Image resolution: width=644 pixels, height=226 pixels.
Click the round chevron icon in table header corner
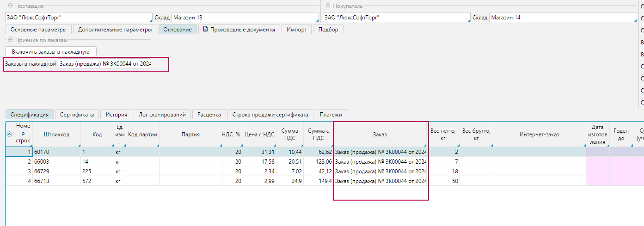click(9, 134)
